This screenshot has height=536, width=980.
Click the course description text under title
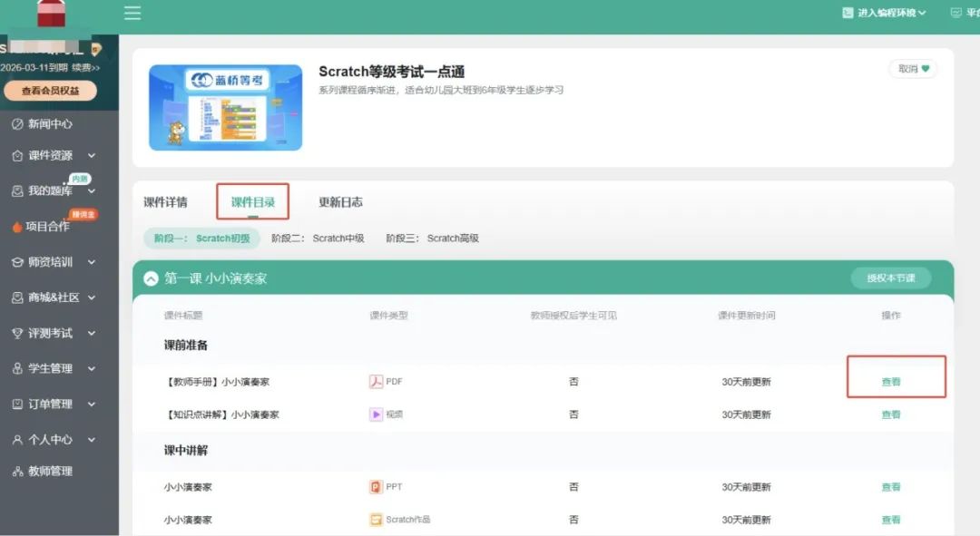tap(441, 90)
